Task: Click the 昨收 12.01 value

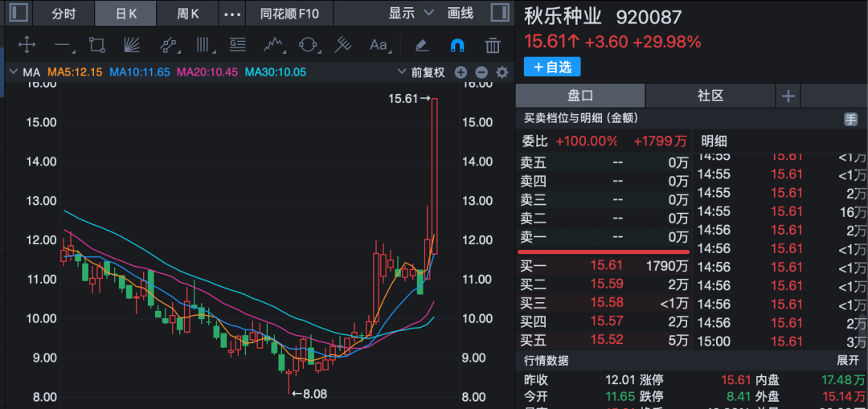Action: tap(620, 380)
